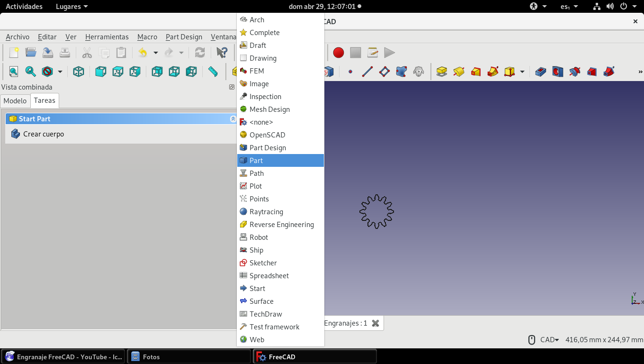The image size is (644, 364).
Task: Open the Lugares dropdown in the top bar
Action: click(x=72, y=7)
